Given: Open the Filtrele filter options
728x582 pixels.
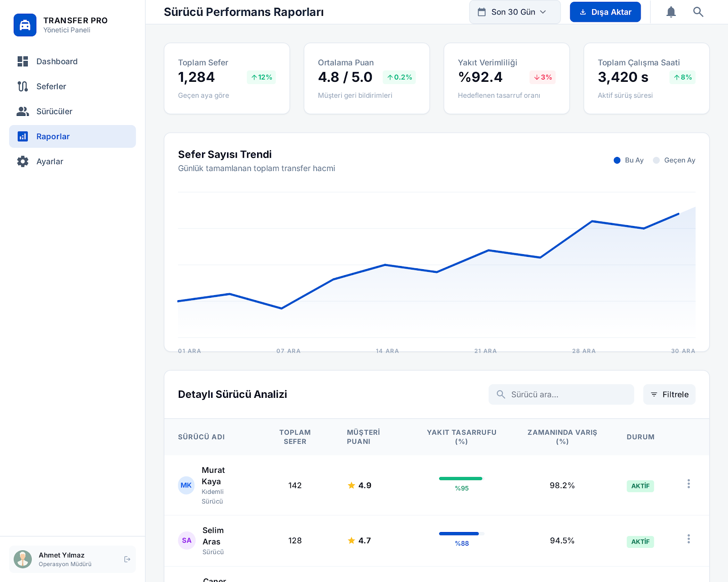Looking at the screenshot, I should pos(669,394).
